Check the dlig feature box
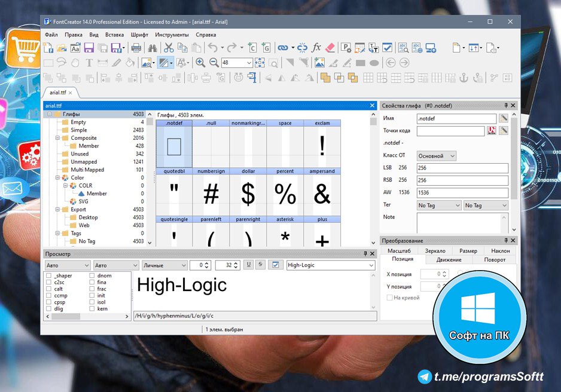This screenshot has height=392, width=561. [x=48, y=309]
